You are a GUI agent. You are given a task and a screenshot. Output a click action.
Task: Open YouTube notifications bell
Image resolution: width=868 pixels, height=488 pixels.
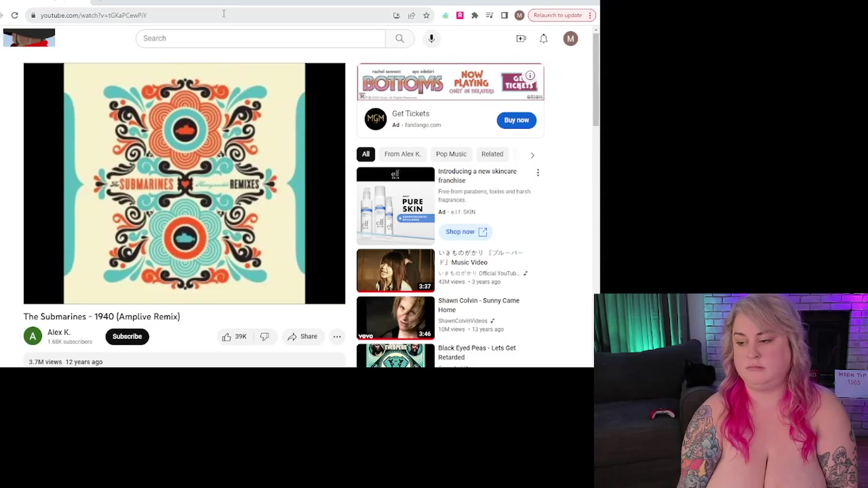pyautogui.click(x=543, y=38)
